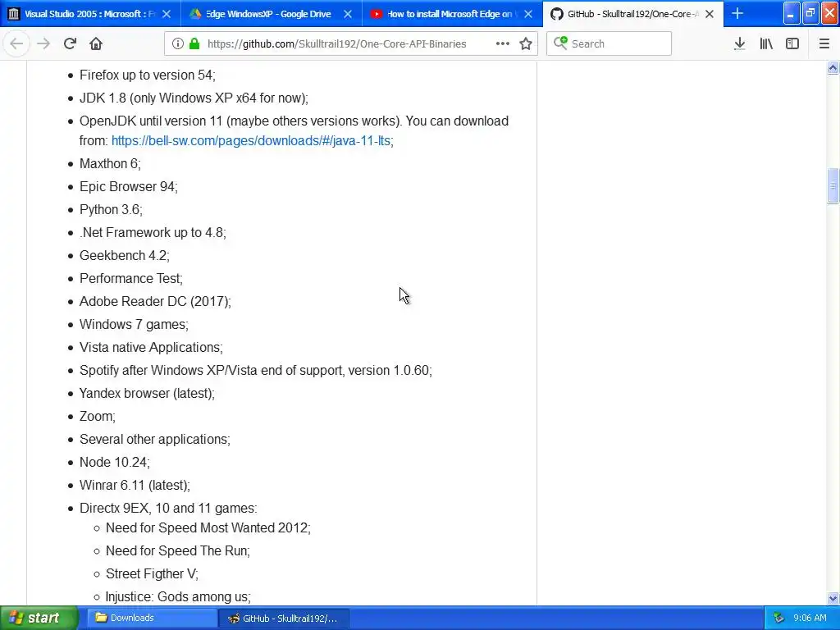Viewport: 840px width, 630px height.
Task: View secure connection padlock details
Action: [194, 44]
